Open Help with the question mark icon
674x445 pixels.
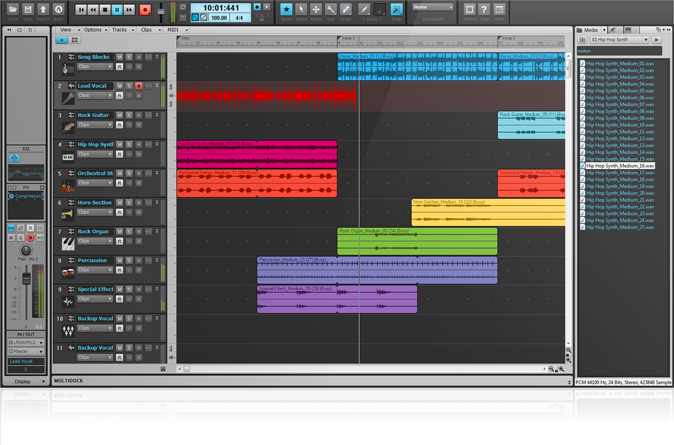click(x=484, y=9)
